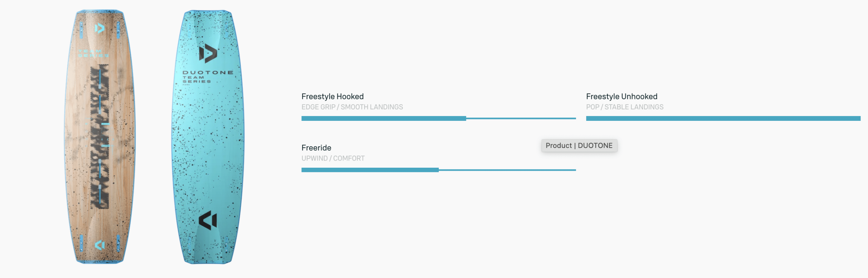Click the DUOTONE TEAM SERIES text on turquoise board
This screenshot has width=868, height=278.
click(x=208, y=77)
